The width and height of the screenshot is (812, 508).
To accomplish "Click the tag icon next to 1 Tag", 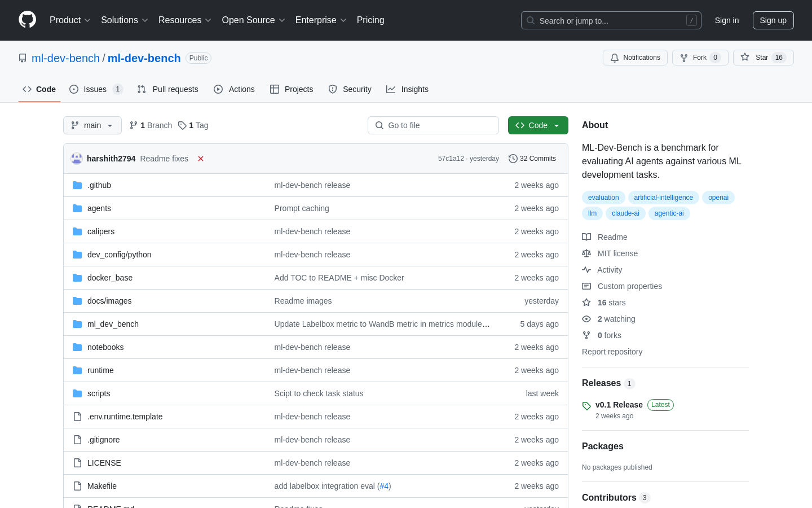I will click(x=182, y=125).
